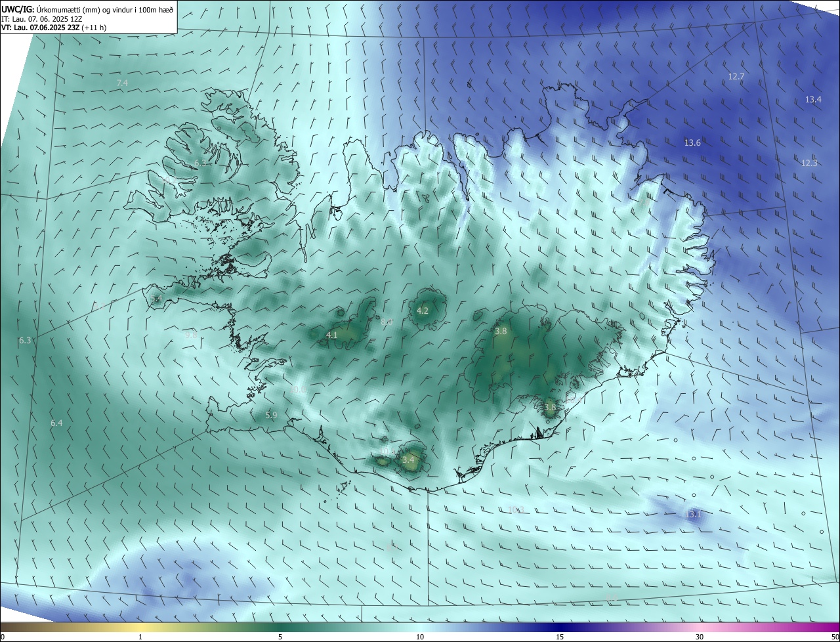
Task: Select the 6.4 value in the southwest sea
Action: [x=56, y=423]
